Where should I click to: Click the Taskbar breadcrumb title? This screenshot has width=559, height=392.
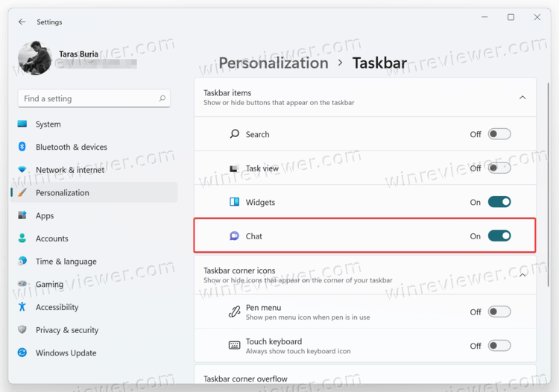pos(379,63)
